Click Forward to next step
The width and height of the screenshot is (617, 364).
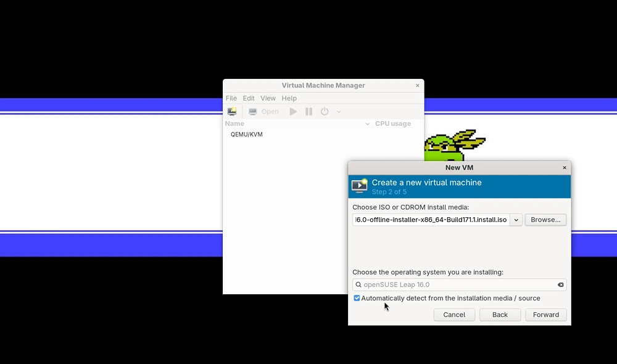click(x=546, y=315)
